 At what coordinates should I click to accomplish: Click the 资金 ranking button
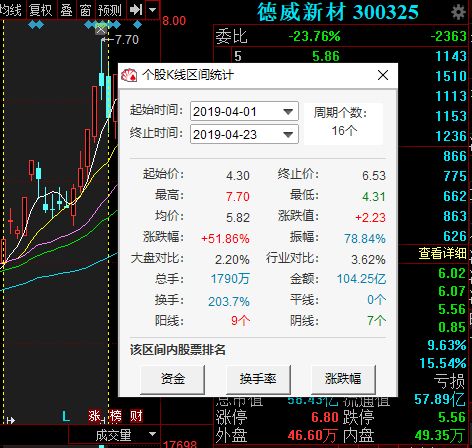coord(173,379)
